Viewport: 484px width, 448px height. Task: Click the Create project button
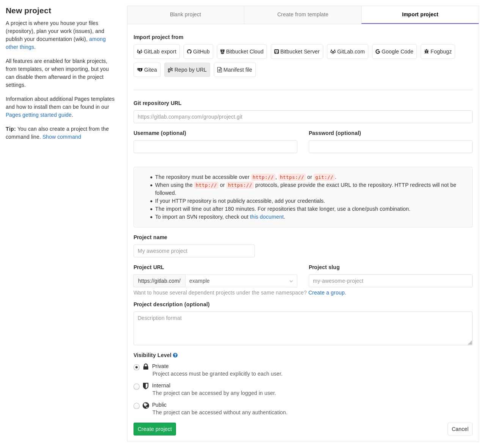154,429
